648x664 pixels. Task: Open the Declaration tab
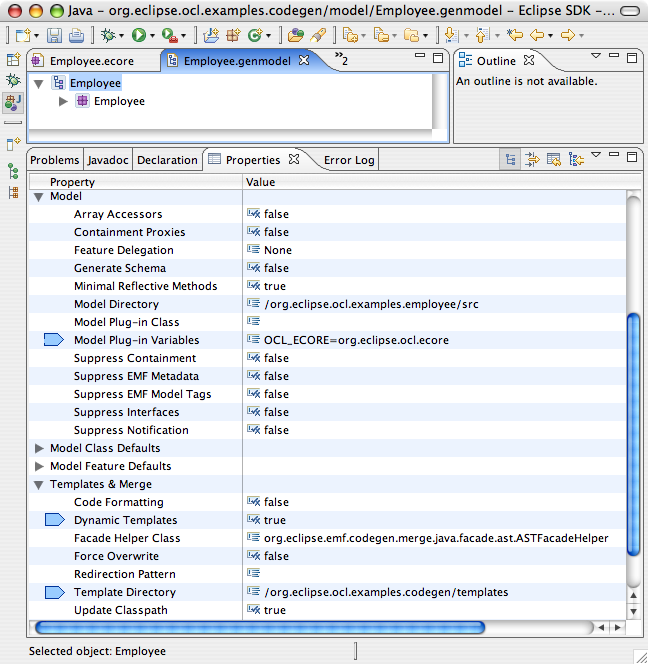point(167,160)
